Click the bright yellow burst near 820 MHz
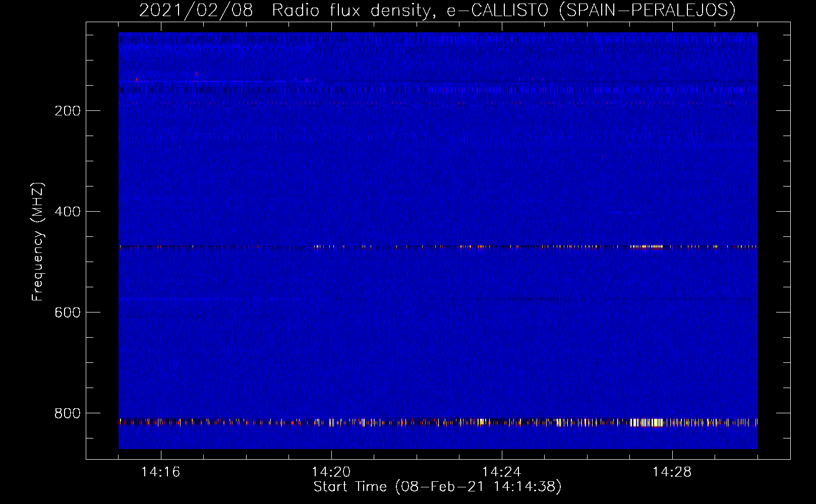The width and height of the screenshot is (816, 504). pyautogui.click(x=647, y=422)
